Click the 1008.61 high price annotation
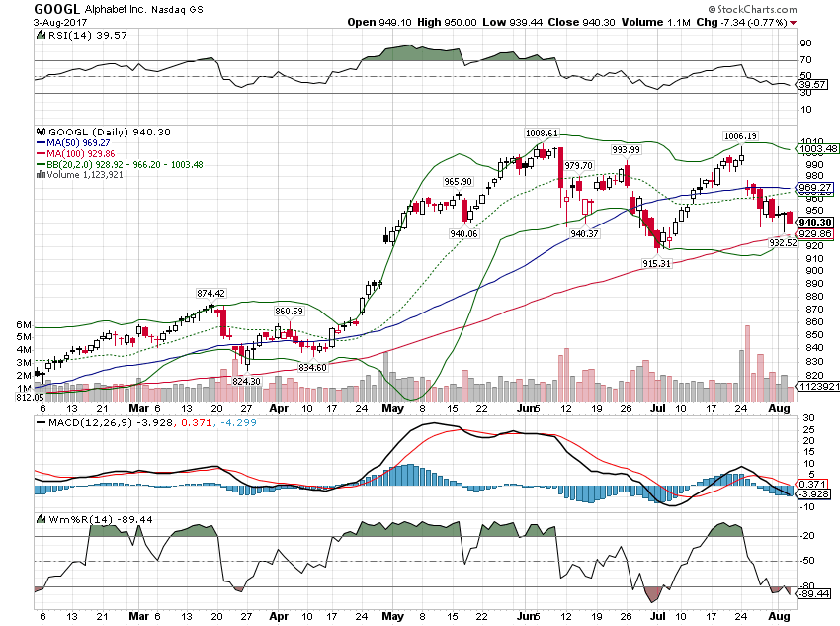 542,133
